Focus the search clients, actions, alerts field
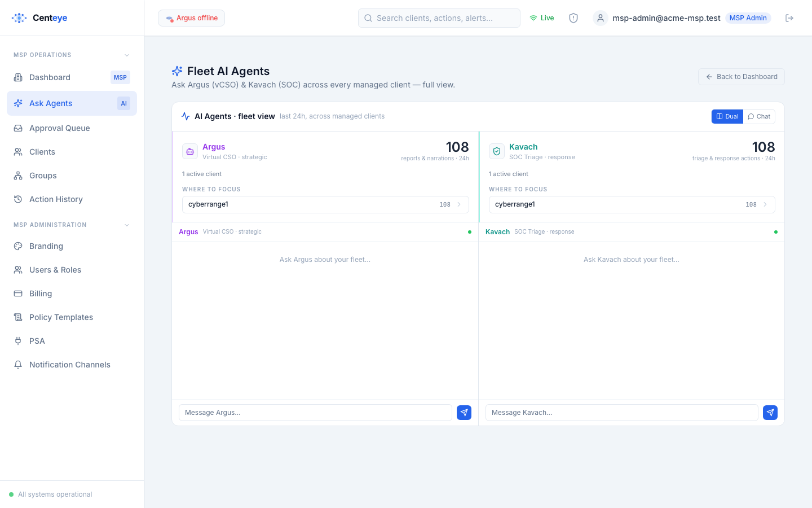 [x=439, y=18]
